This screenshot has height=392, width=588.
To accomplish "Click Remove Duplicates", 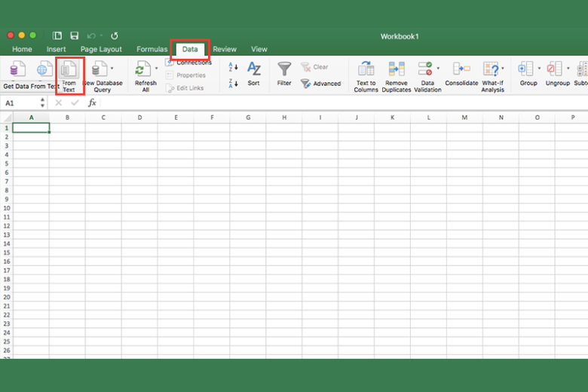I will point(397,77).
